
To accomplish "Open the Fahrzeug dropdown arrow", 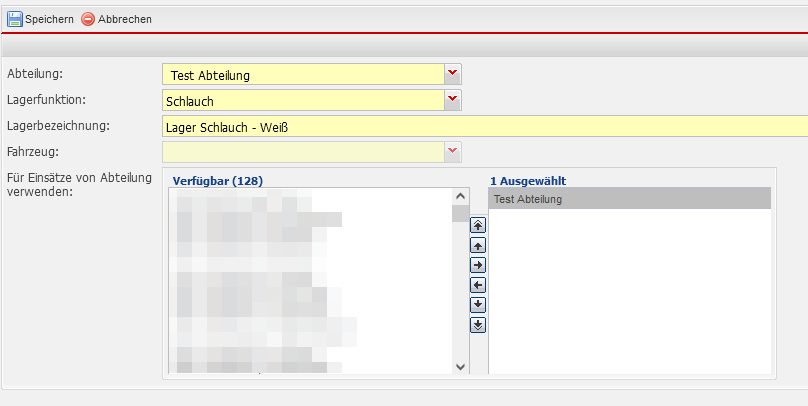I will tap(453, 151).
